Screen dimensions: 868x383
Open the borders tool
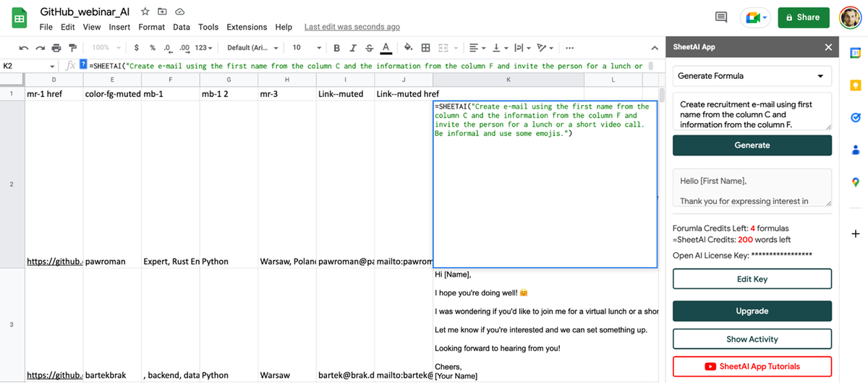pyautogui.click(x=425, y=48)
